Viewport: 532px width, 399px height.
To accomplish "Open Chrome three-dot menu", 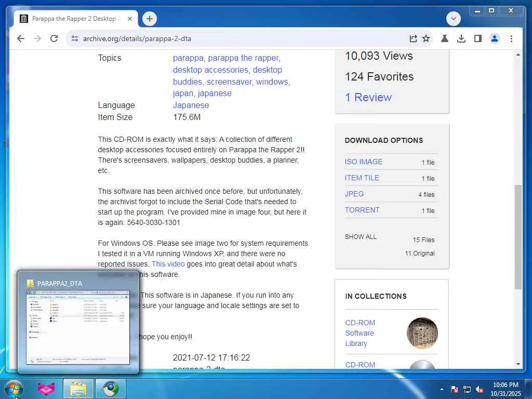I will pyautogui.click(x=511, y=38).
